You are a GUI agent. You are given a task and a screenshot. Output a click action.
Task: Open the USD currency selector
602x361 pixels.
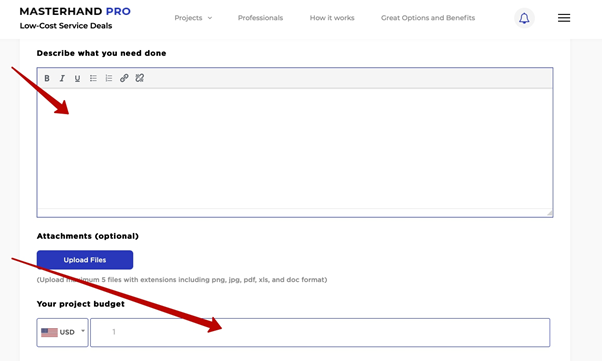point(63,332)
